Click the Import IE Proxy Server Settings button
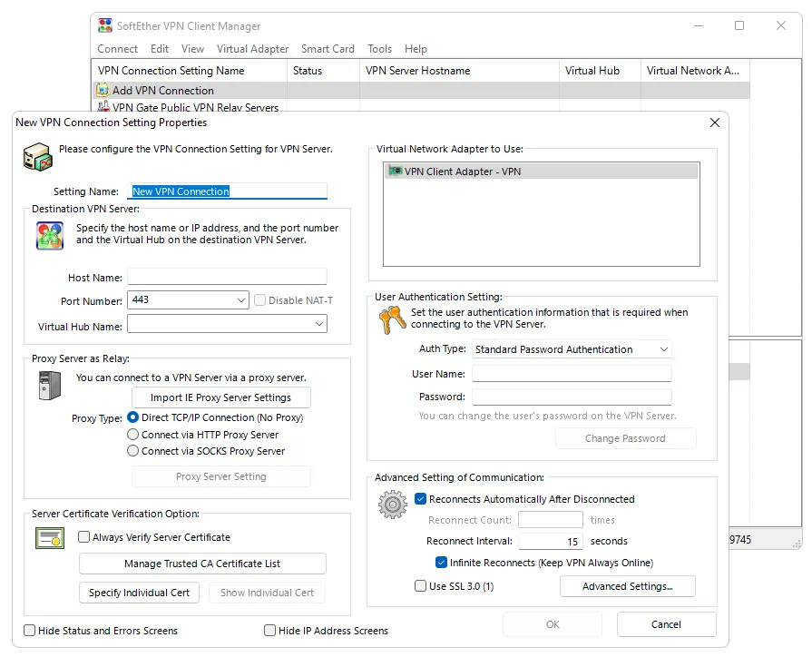 [220, 397]
